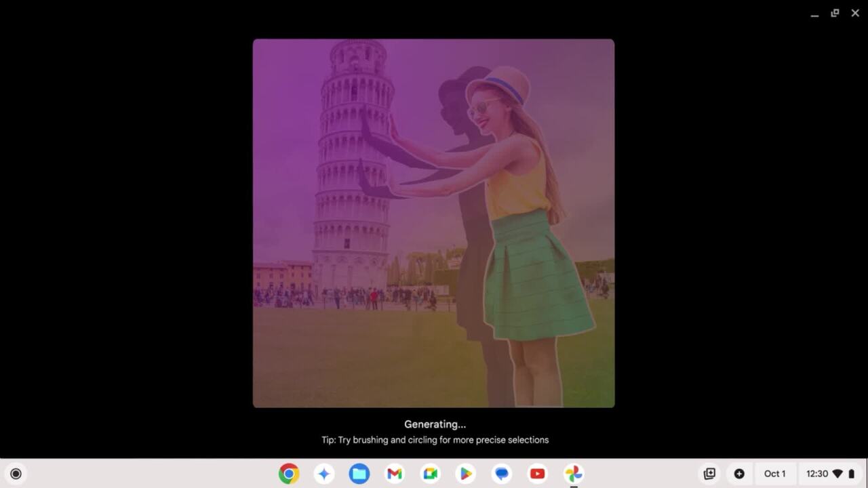Click the Pisa tower photo being edited
868x488 pixels.
(434, 223)
